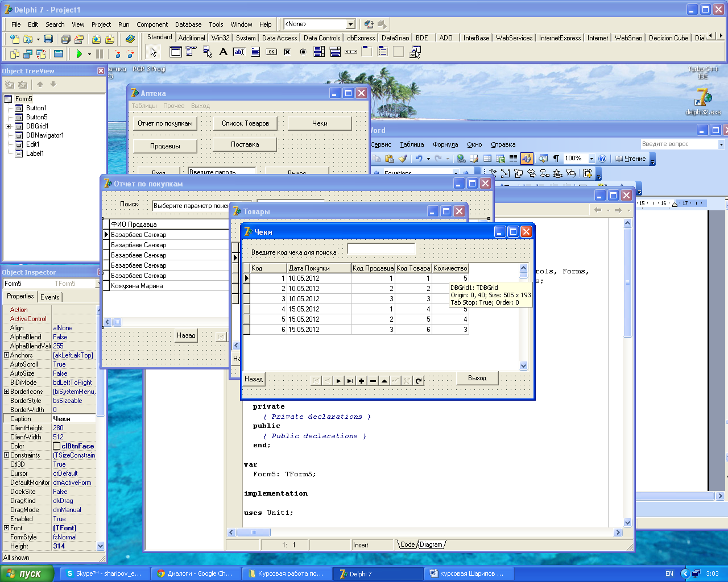Open 'Выберите параметр поиска' combo box
Image resolution: width=728 pixels, height=582 pixels.
(202, 206)
